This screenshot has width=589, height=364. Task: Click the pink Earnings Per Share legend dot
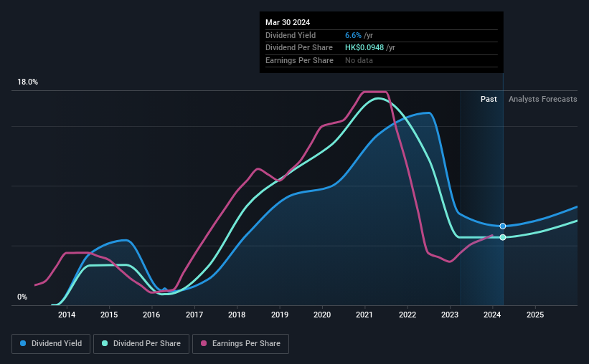click(x=204, y=343)
